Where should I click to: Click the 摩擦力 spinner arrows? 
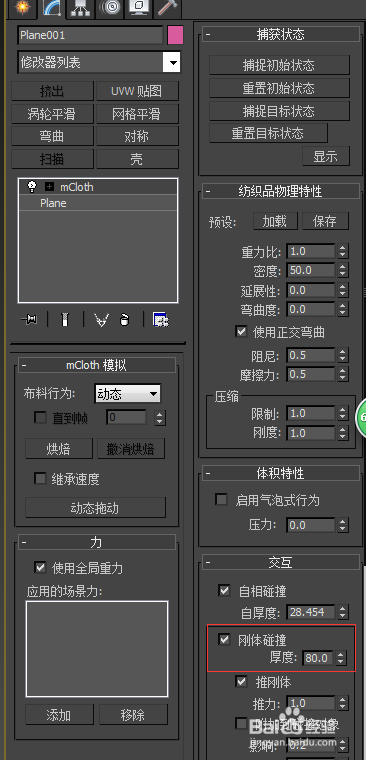click(343, 375)
